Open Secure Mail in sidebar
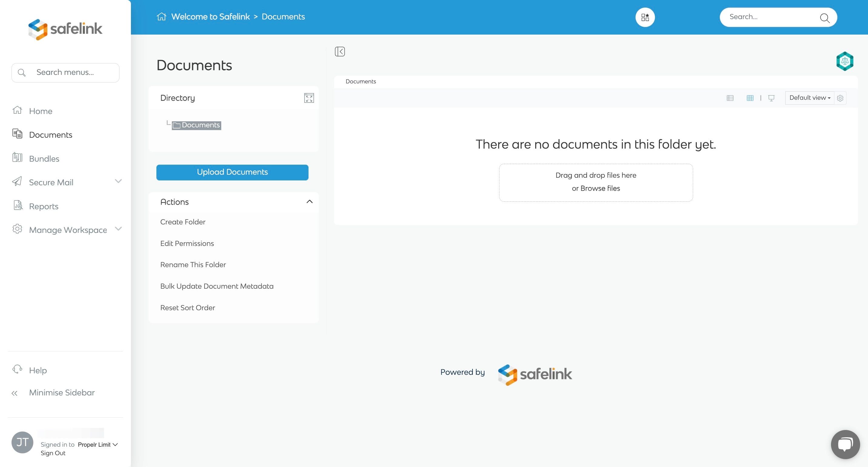868x467 pixels. click(x=51, y=183)
